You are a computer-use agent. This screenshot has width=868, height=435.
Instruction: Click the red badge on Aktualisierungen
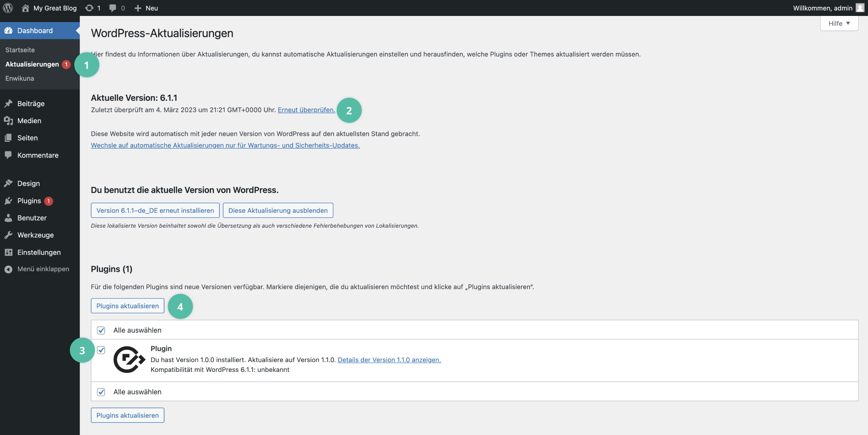point(66,64)
